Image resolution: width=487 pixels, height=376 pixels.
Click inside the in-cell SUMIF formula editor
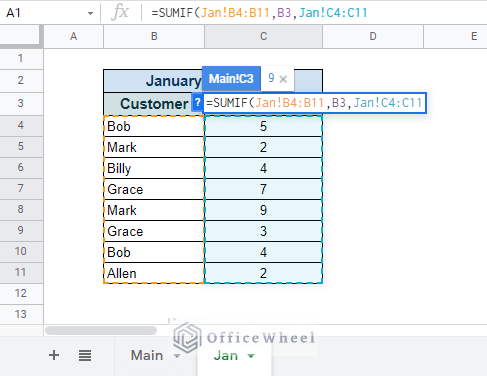(314, 103)
